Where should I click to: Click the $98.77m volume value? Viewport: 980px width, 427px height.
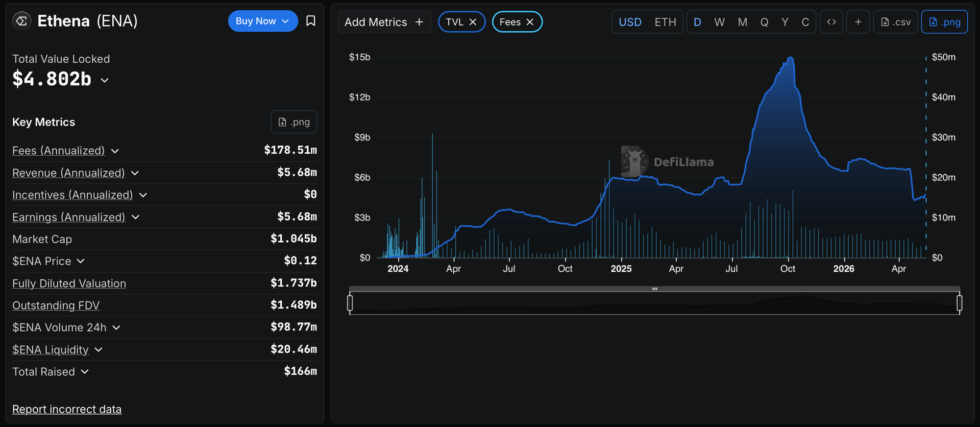[294, 327]
